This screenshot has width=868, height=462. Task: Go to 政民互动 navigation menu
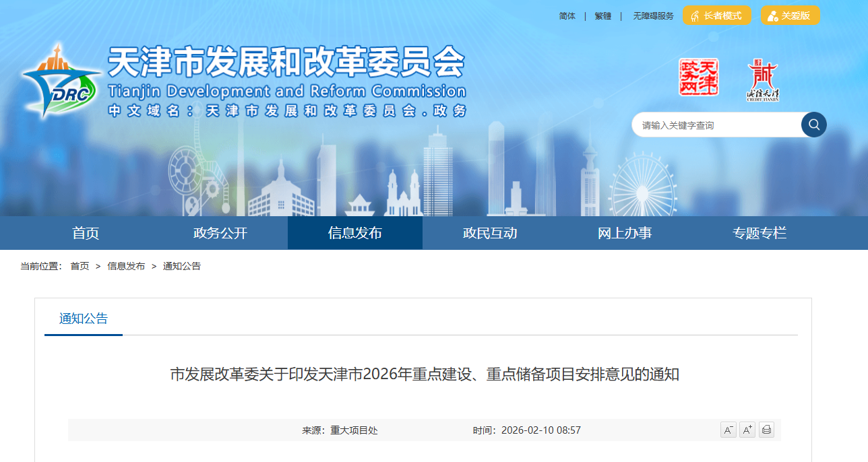490,234
